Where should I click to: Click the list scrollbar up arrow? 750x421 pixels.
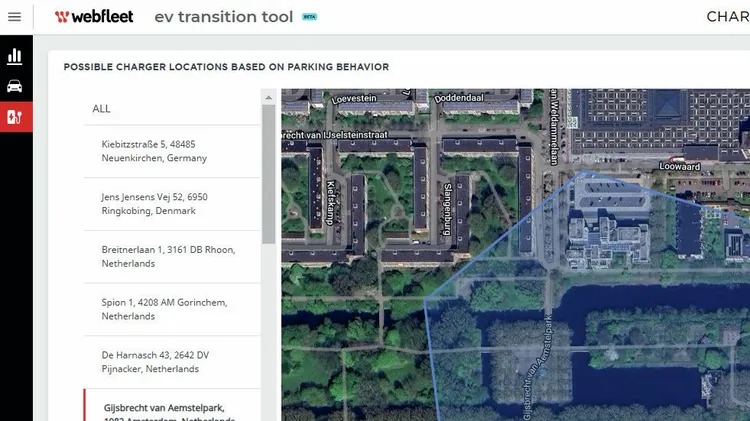coord(269,98)
